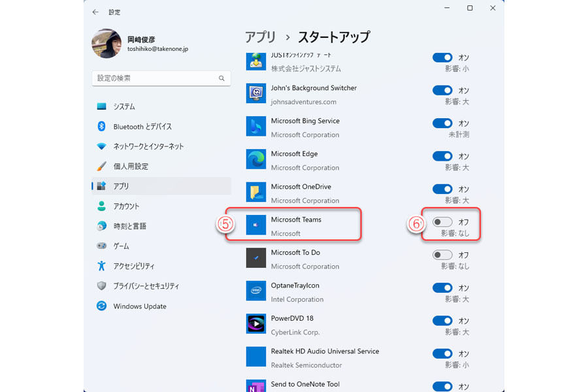The image size is (588, 392).
Task: Toggle Realtek HD Audio Universal Service switch
Action: pos(442,353)
